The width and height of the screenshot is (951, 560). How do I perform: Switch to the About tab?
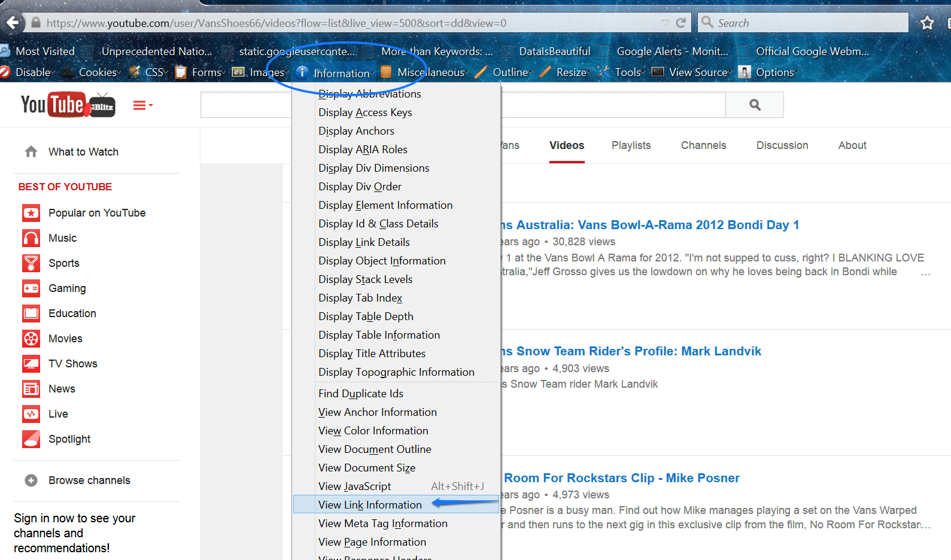[x=852, y=145]
